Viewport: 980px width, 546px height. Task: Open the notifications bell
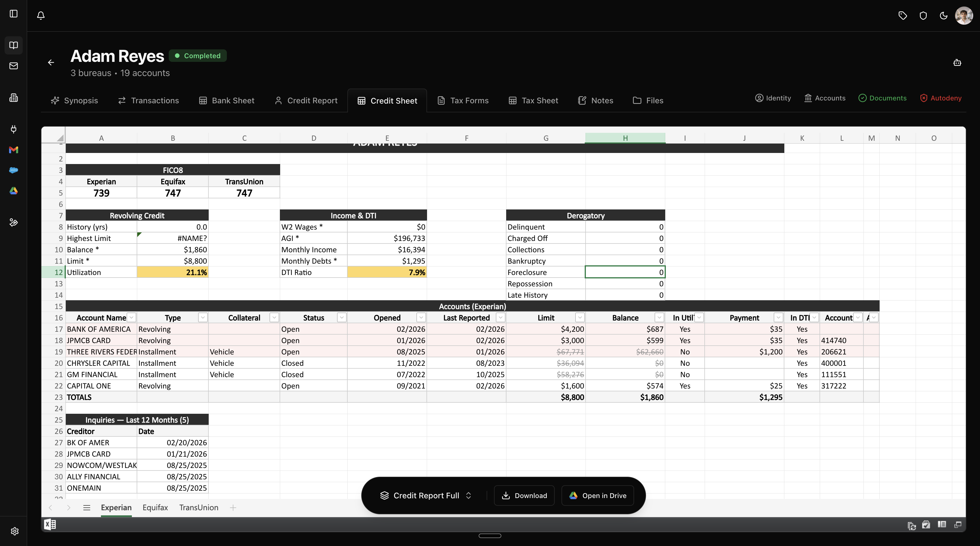click(x=41, y=15)
